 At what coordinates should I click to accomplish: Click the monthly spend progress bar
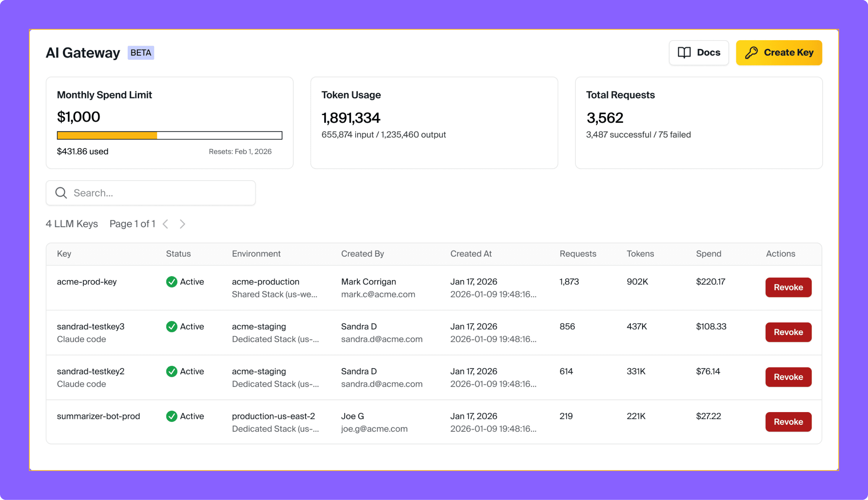point(169,136)
